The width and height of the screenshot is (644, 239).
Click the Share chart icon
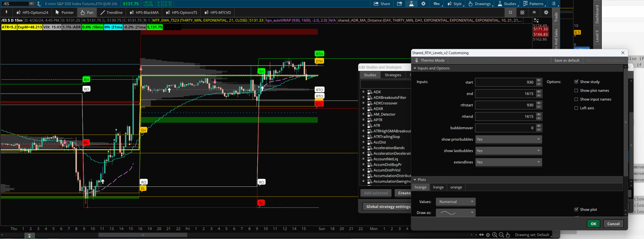click(x=382, y=4)
